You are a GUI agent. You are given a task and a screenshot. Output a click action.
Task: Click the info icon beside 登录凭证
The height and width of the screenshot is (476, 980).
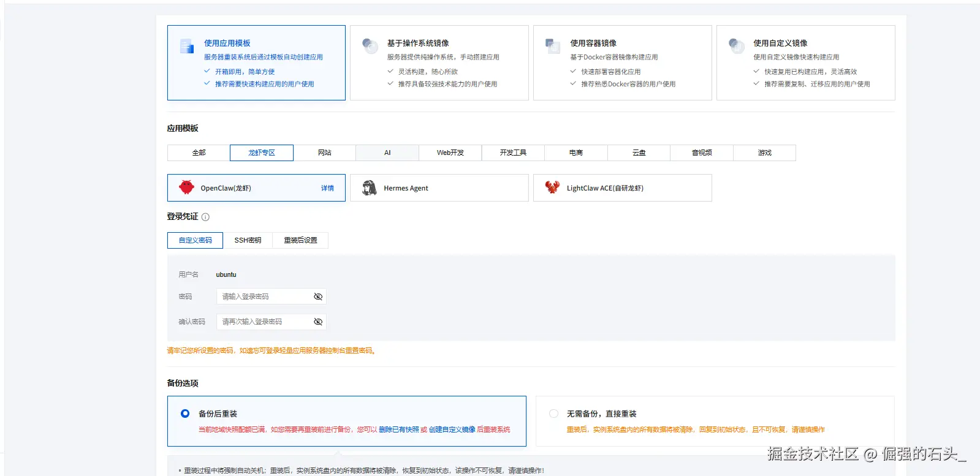[205, 217]
